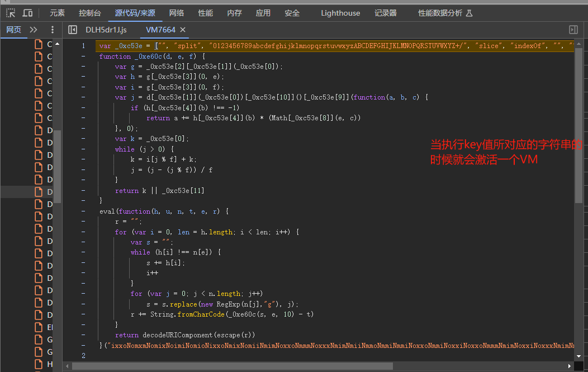Viewport: 588px width, 372px height.
Task: Select the 网页 navigator tab
Action: pos(13,30)
